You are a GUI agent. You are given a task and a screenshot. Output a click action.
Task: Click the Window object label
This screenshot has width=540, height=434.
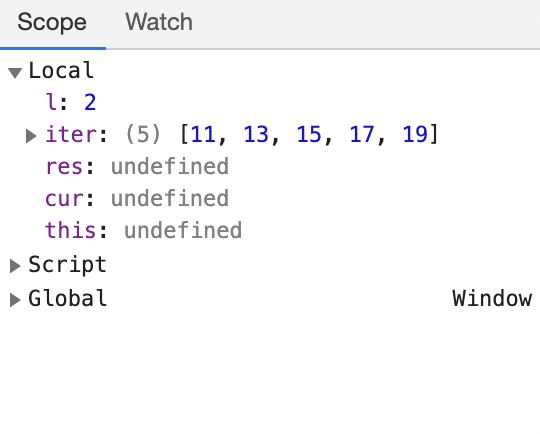492,298
